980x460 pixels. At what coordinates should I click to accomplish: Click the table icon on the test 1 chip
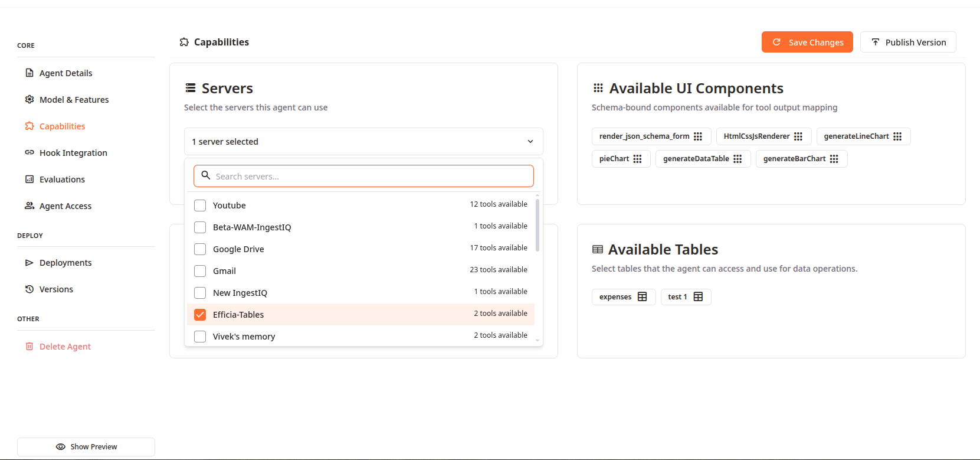click(x=698, y=297)
